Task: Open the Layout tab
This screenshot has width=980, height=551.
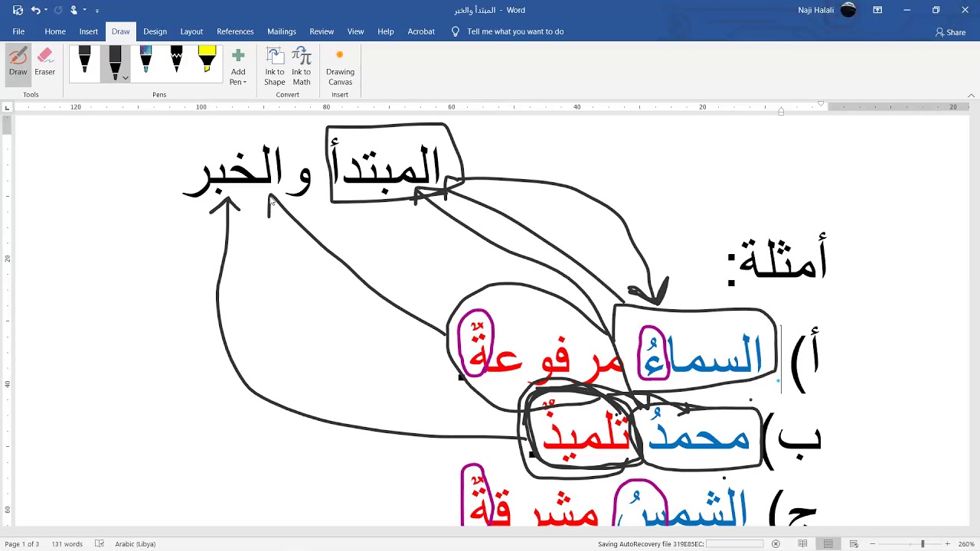Action: (191, 31)
